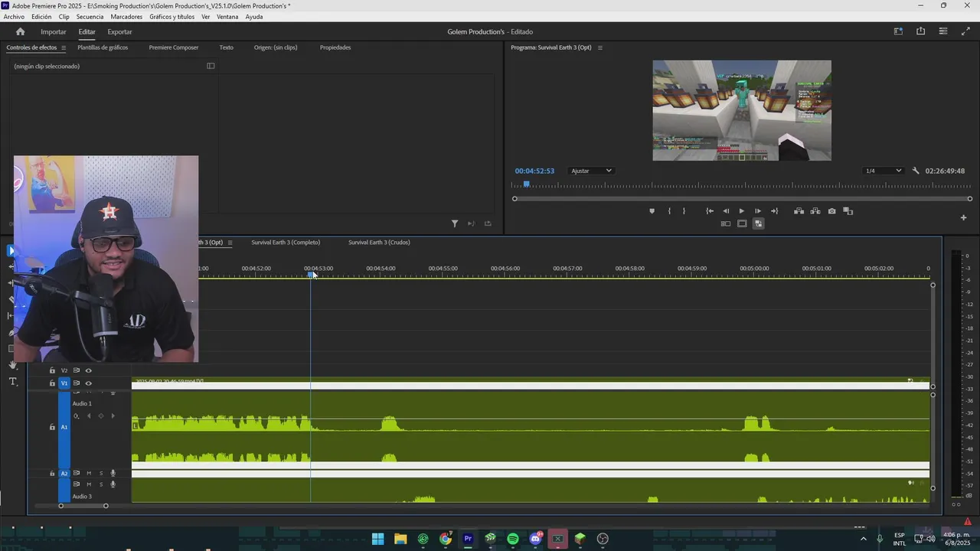This screenshot has height=551, width=980.
Task: Open Spotify from the taskbar
Action: pos(513,539)
